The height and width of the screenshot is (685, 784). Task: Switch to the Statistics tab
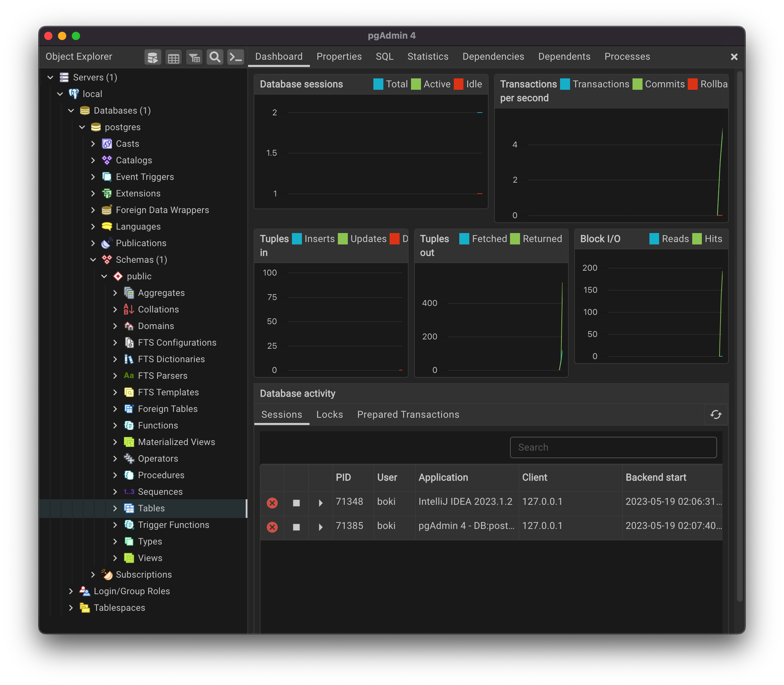coord(428,57)
